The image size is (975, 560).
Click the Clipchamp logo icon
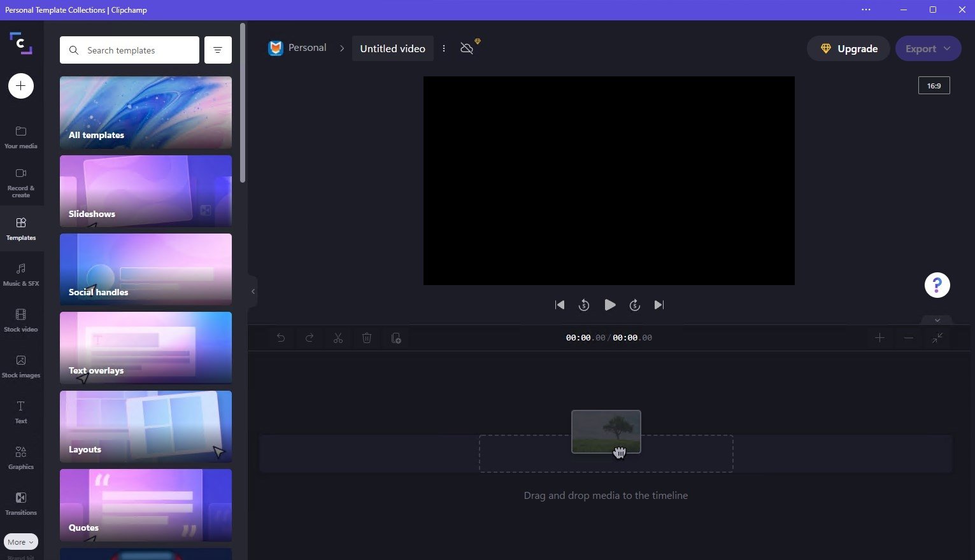pyautogui.click(x=21, y=43)
